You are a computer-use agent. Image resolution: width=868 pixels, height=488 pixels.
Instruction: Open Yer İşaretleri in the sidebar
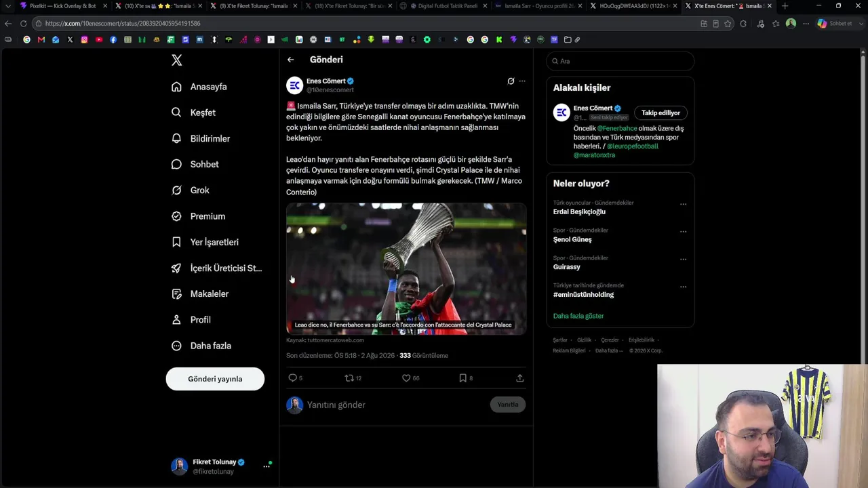click(205, 242)
